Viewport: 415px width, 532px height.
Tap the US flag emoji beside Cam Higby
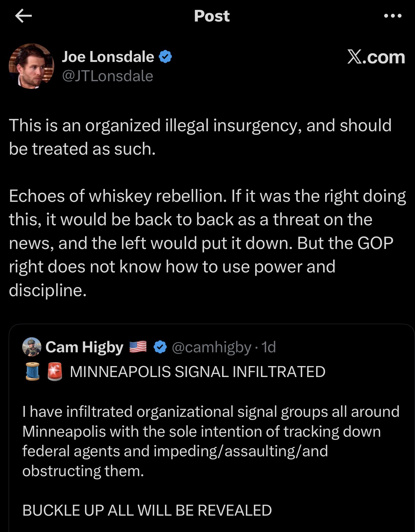click(x=138, y=347)
